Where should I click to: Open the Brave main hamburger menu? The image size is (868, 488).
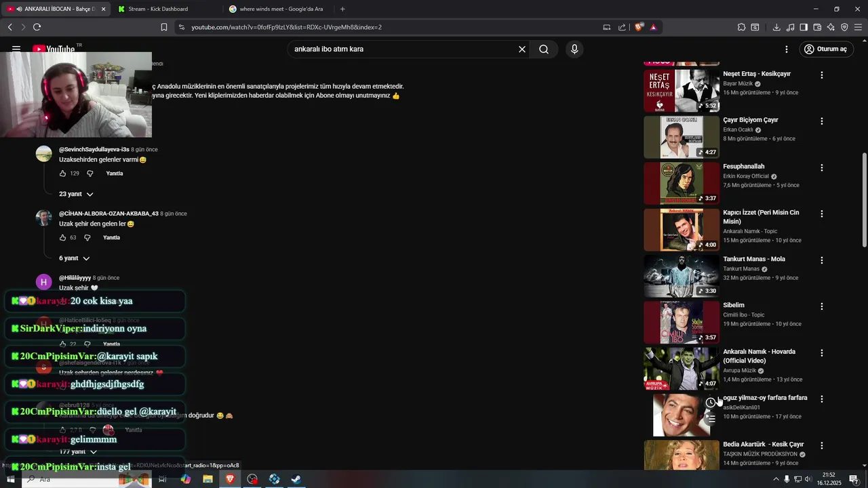(858, 27)
